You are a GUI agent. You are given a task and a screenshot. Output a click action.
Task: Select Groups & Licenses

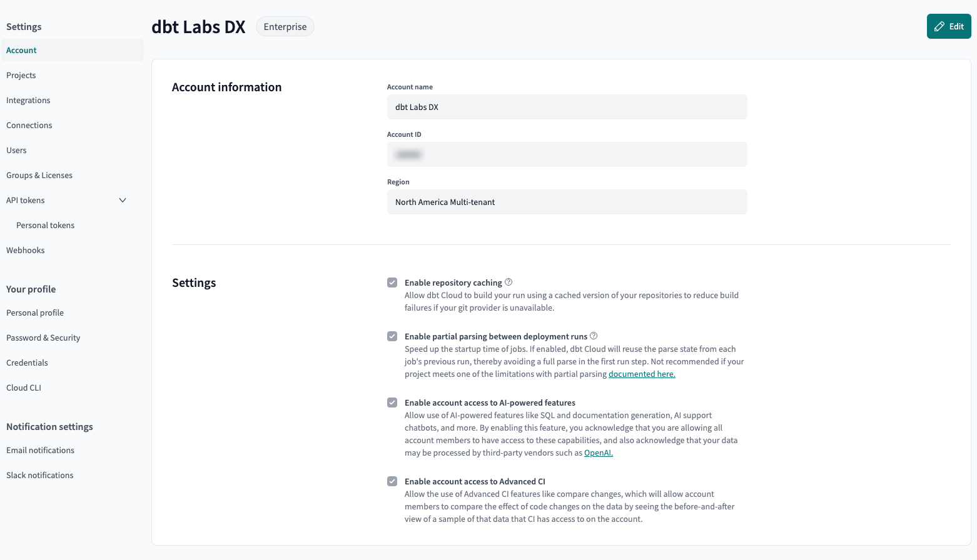click(39, 175)
